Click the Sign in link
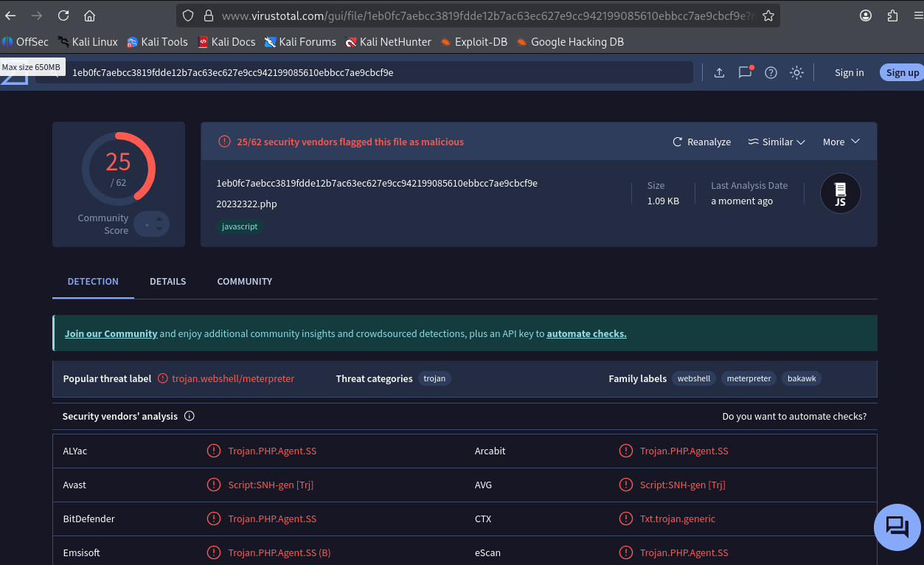This screenshot has width=924, height=565. pos(850,72)
